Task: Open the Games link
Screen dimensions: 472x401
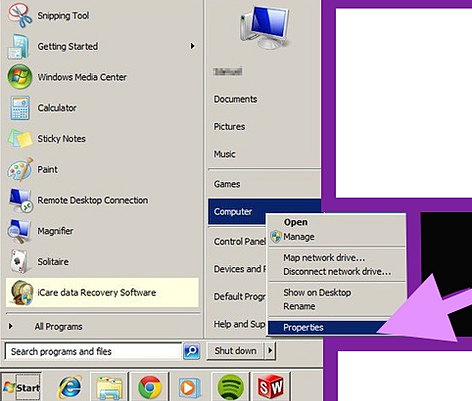Action: 227,184
